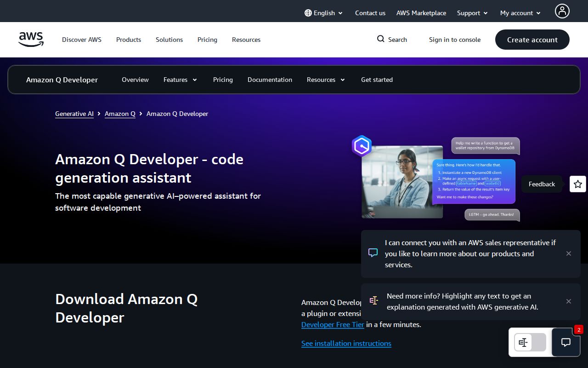The image size is (588, 368).
Task: Follow the Developer Free Tier link
Action: [333, 324]
